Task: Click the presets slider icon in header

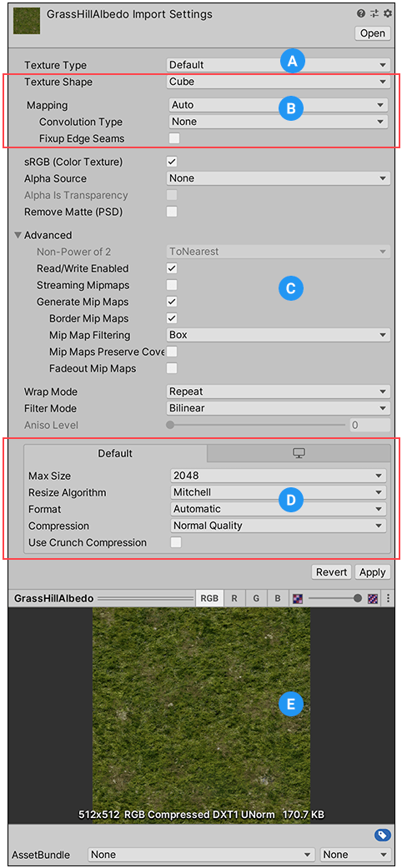Action: click(374, 13)
